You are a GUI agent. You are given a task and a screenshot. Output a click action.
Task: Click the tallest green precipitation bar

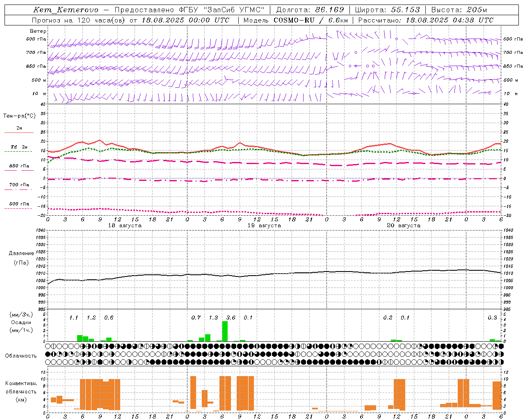pos(225,331)
